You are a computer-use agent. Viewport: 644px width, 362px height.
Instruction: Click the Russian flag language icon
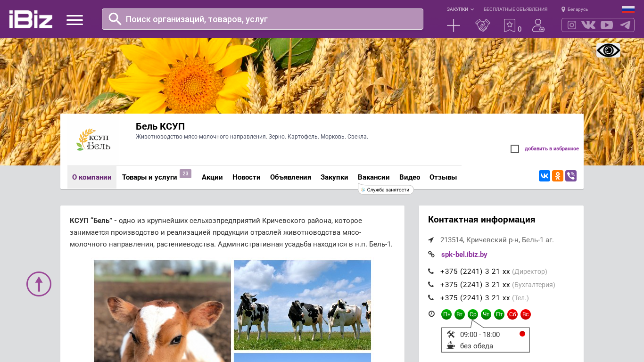pos(628,9)
